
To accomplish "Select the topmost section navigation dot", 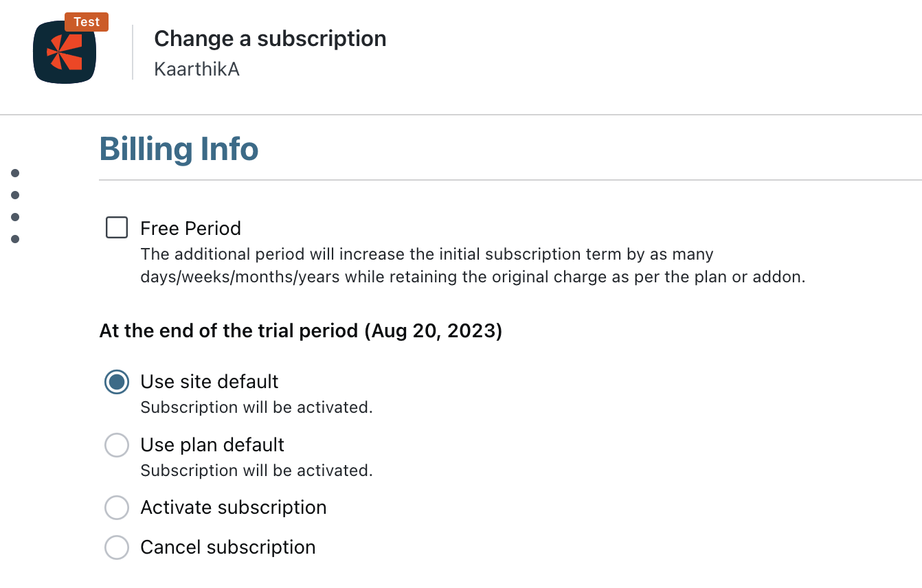I will pyautogui.click(x=15, y=173).
